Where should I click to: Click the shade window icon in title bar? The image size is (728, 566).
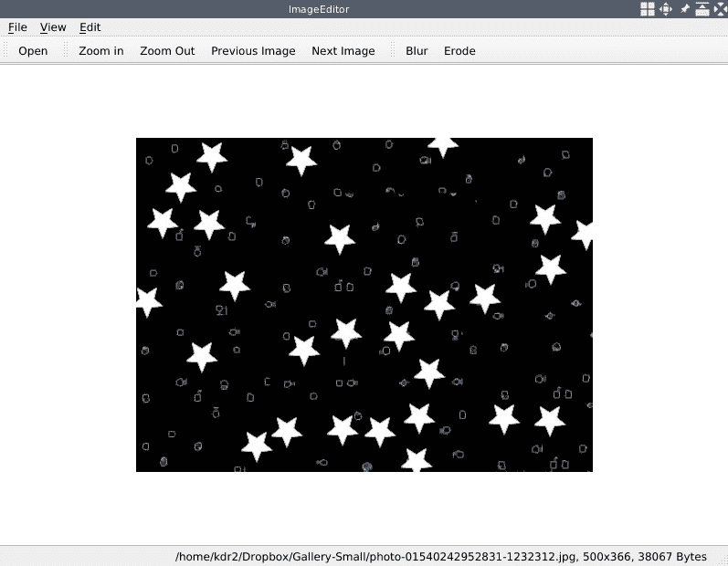(x=702, y=9)
